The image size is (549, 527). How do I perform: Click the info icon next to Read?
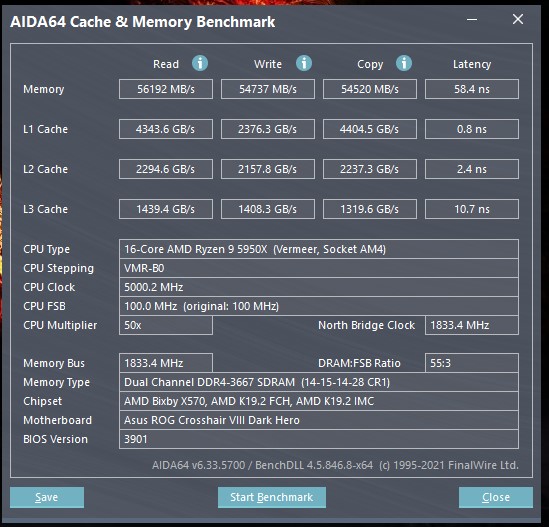click(x=200, y=63)
